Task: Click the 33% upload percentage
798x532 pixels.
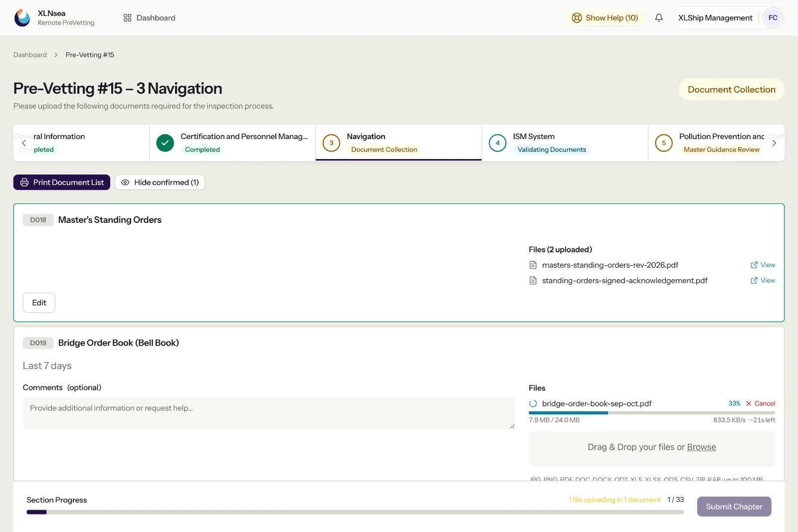Action: click(734, 403)
